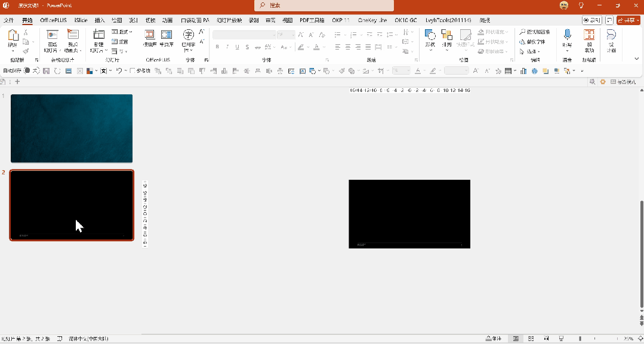
Task: Click Find and Replace (查找和替换)
Action: coord(534,32)
